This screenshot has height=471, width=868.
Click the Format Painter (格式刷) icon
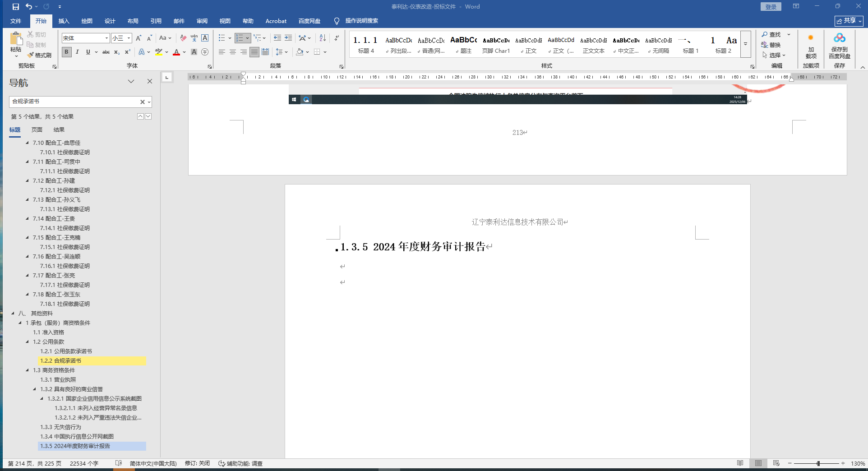[39, 55]
